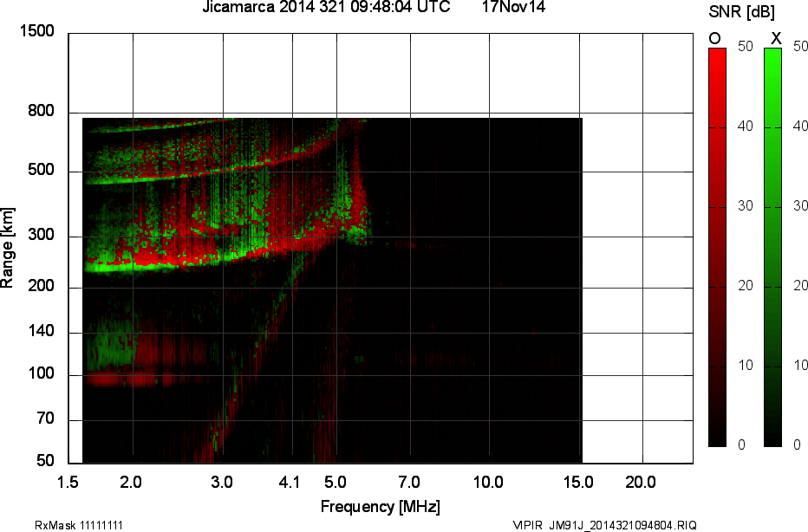This screenshot has height=532, width=808.
Task: Click the 'Range [km]' axis label
Action: point(8,248)
